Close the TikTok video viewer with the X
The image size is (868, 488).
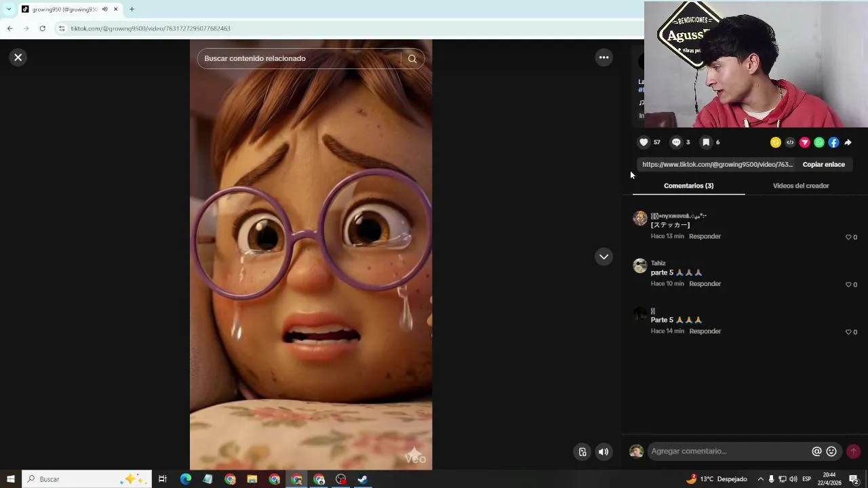tap(18, 58)
